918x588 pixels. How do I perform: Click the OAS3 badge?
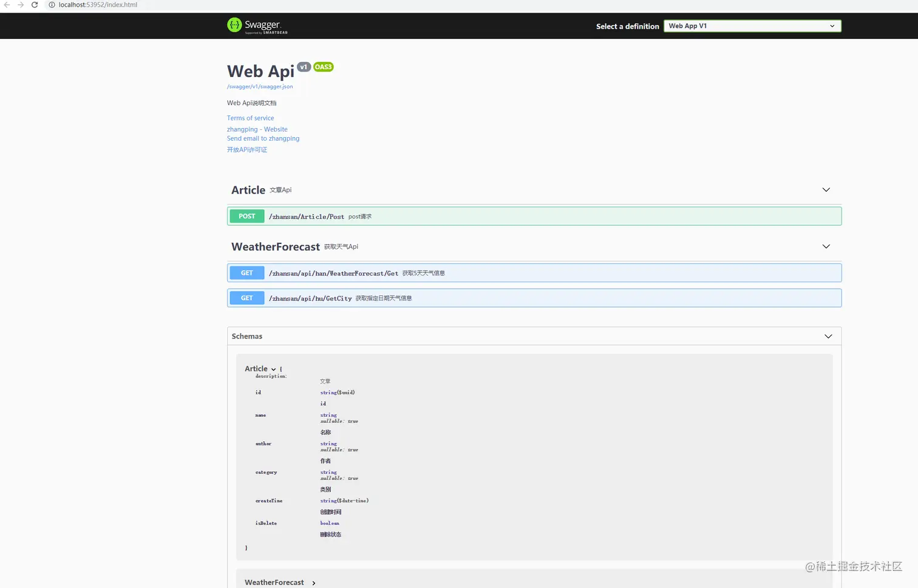[324, 67]
